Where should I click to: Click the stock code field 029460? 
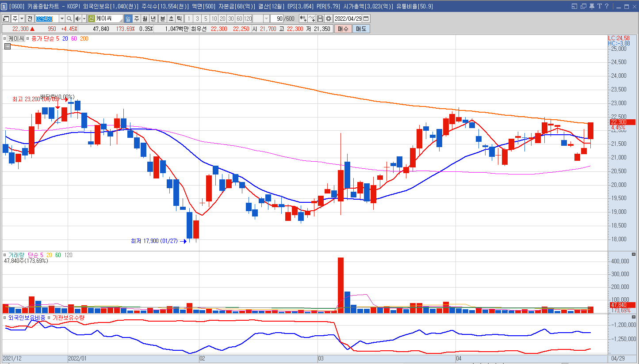pyautogui.click(x=47, y=19)
